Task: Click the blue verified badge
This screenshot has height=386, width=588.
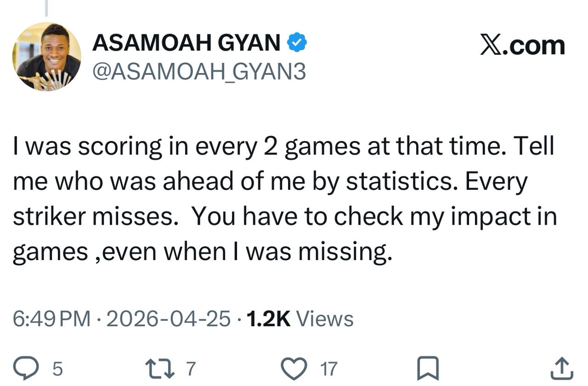Action: [x=297, y=44]
